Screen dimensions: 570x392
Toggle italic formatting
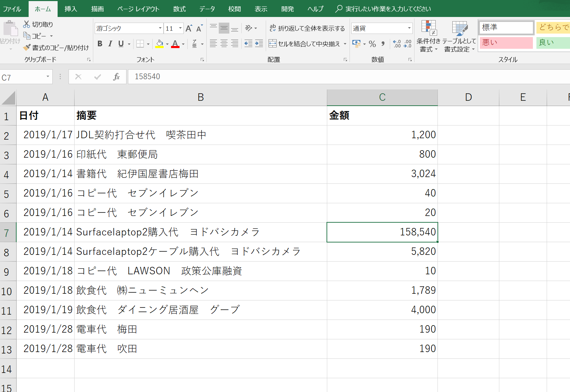click(110, 43)
